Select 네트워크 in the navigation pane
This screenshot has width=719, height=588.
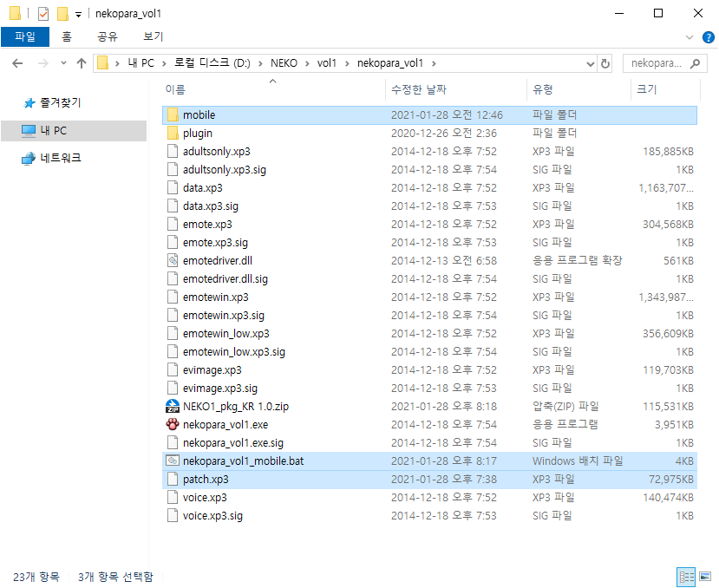click(x=61, y=158)
